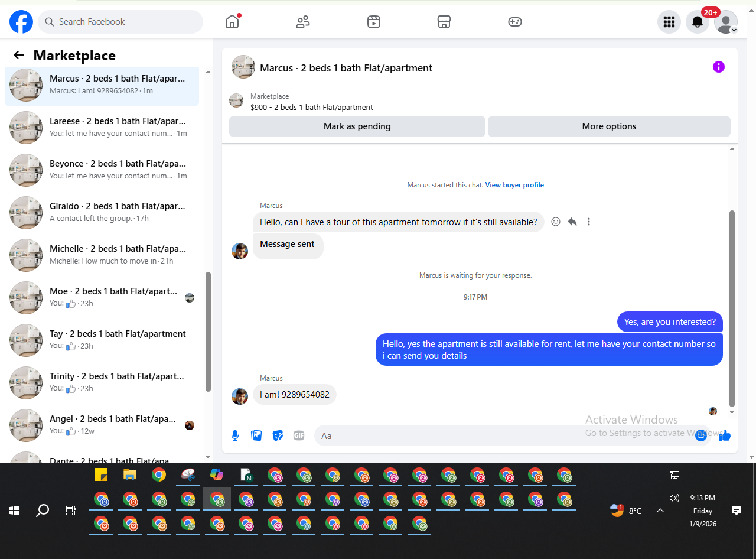Open the More options menu

click(609, 126)
